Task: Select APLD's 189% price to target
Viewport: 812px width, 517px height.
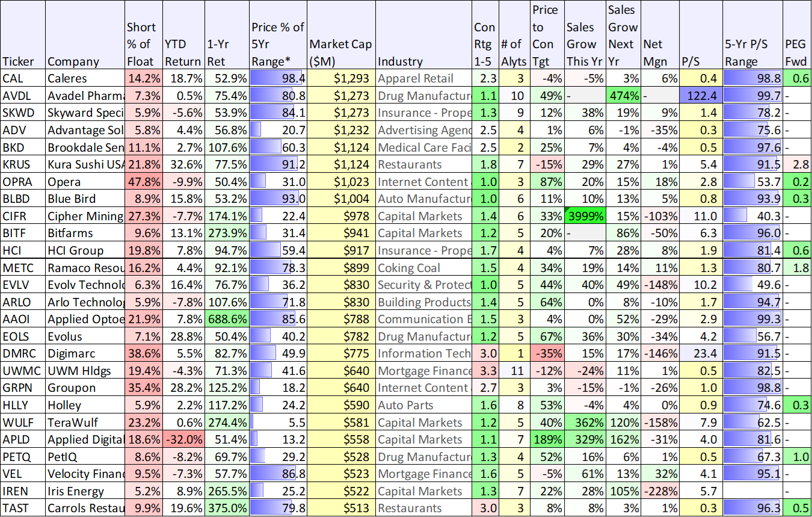Action: (546, 439)
